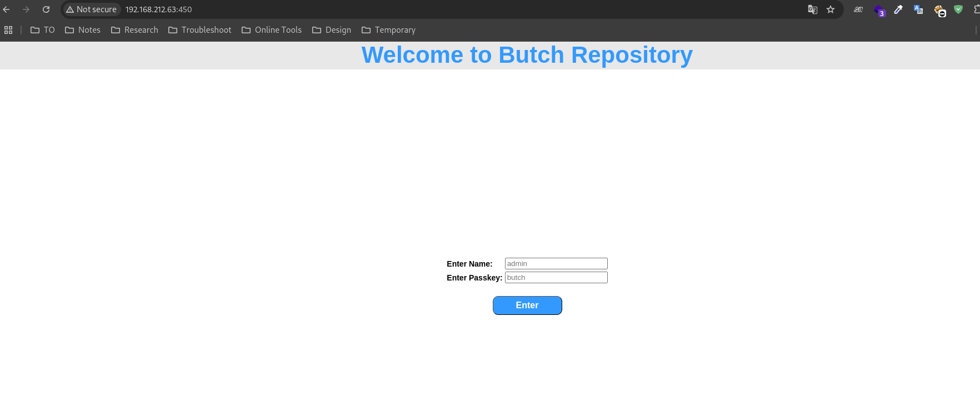The width and height of the screenshot is (980, 406).
Task: Expand the TO bookmark folder
Action: pyautogui.click(x=43, y=30)
